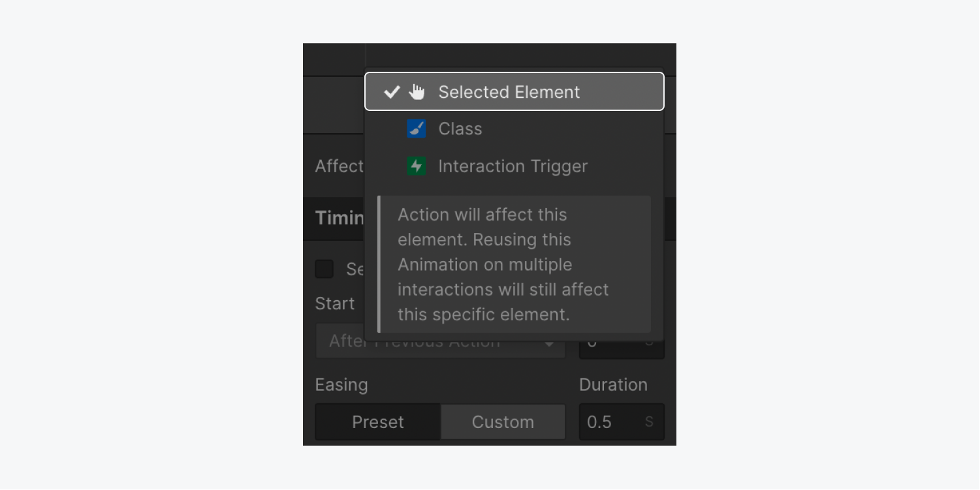Click the "Start" label above the action dropdown
The width and height of the screenshot is (980, 490).
click(x=335, y=303)
